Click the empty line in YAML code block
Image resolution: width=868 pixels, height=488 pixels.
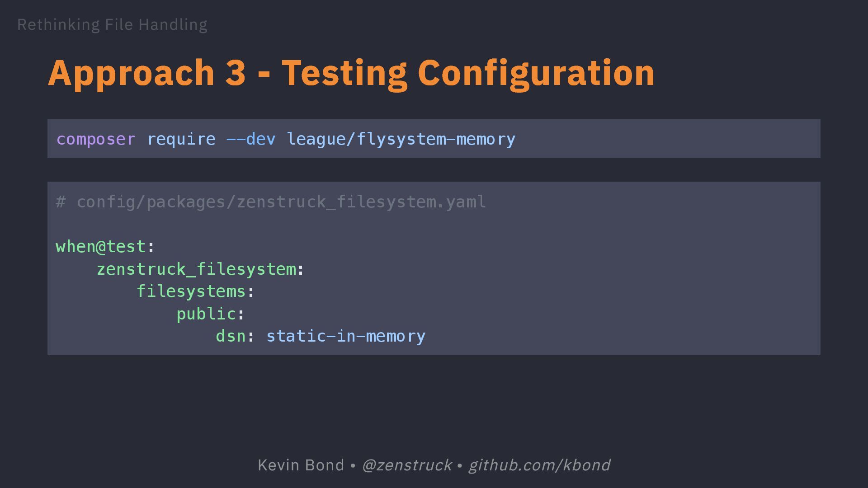(434, 224)
